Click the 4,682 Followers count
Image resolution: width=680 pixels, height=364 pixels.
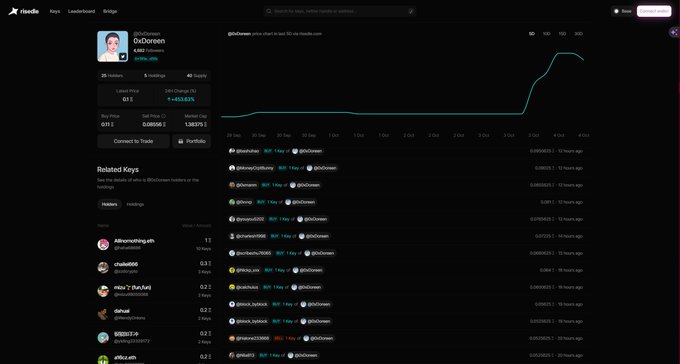pos(148,50)
